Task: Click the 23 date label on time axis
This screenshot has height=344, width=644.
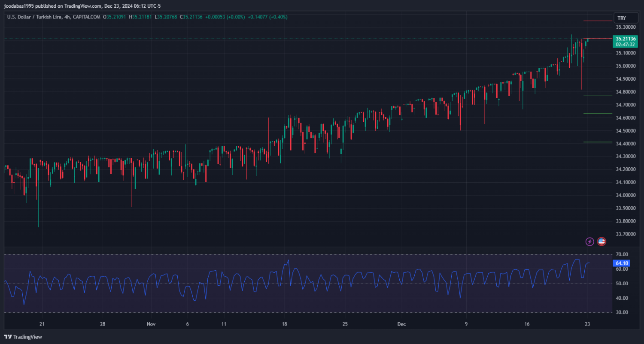Action: click(587, 324)
